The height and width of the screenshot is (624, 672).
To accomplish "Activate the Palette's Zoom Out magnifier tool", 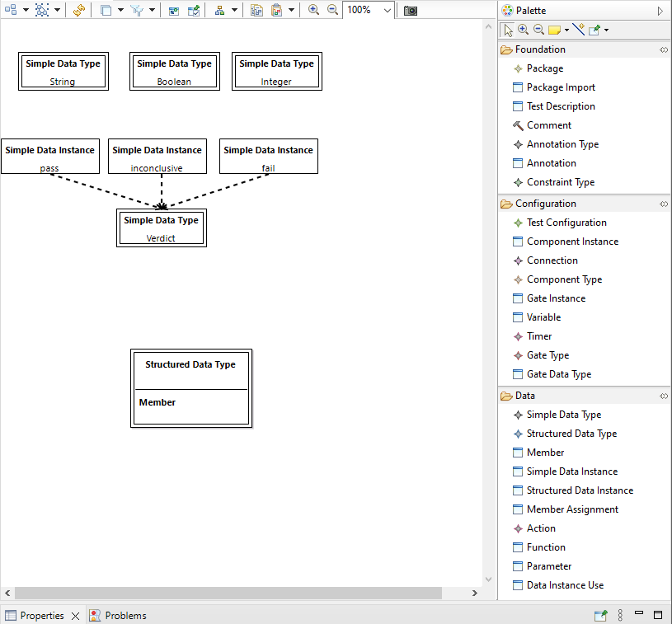I will click(x=538, y=30).
